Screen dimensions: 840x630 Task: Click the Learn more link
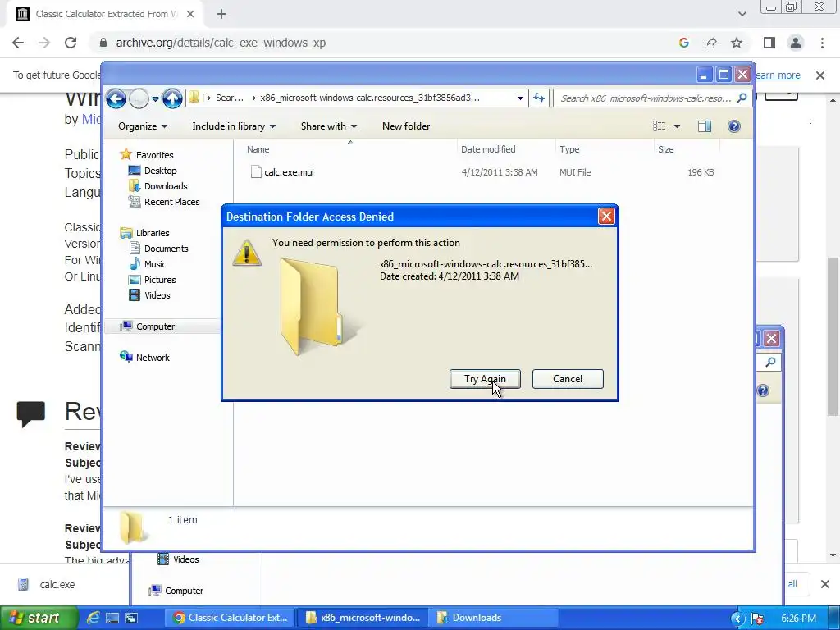[x=778, y=75]
